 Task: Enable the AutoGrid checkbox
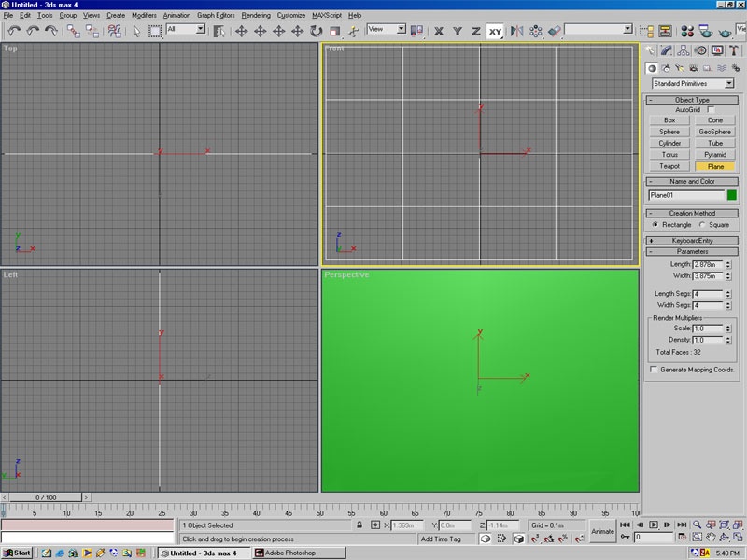(x=711, y=110)
